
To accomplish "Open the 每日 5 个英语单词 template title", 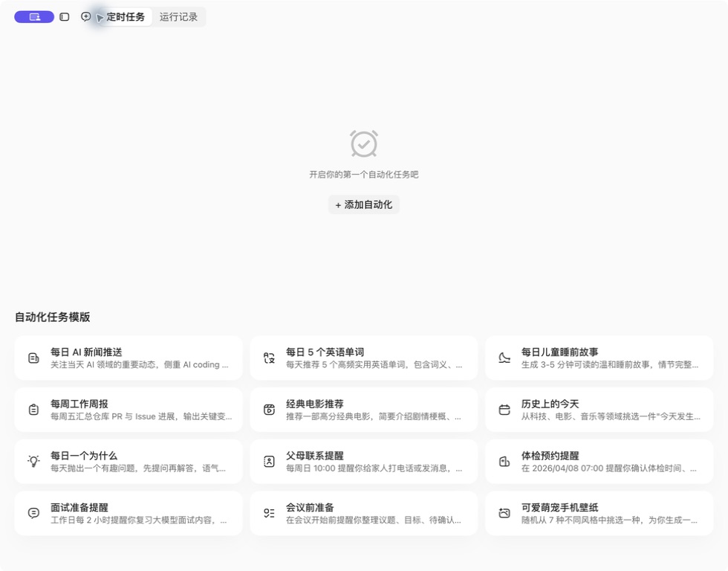I will click(x=325, y=352).
